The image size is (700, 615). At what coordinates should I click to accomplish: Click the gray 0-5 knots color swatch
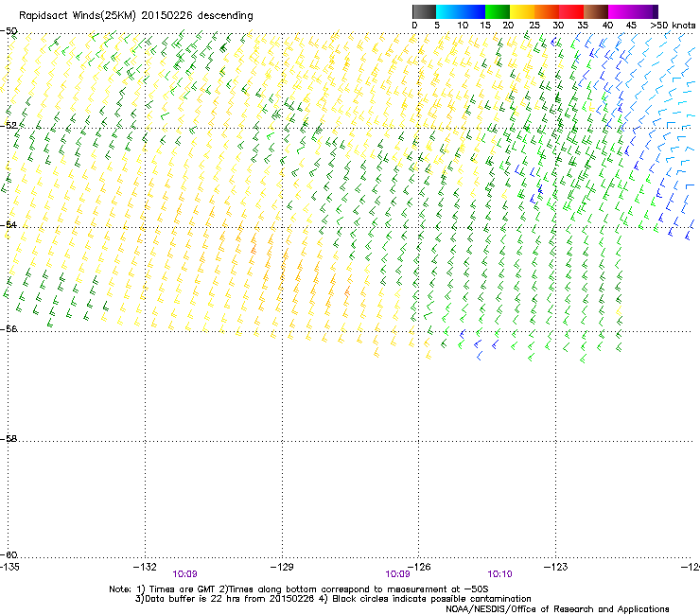[424, 11]
